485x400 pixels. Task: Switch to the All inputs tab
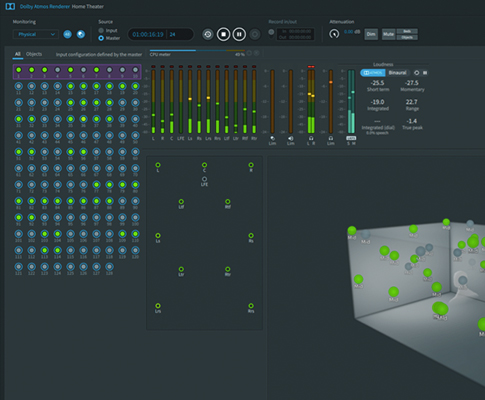click(x=18, y=54)
